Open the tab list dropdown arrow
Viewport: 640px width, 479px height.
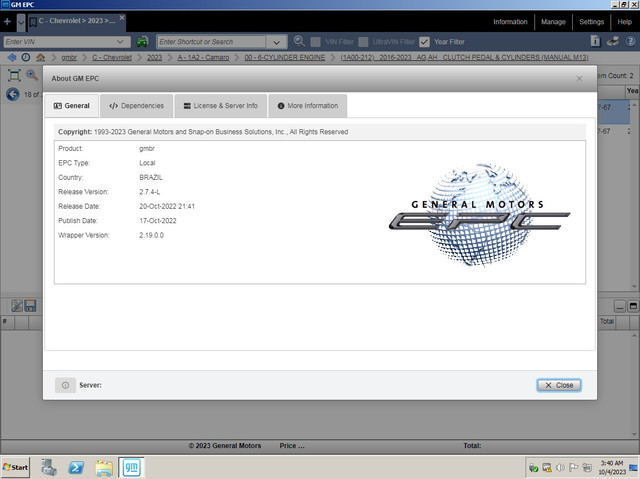click(21, 22)
